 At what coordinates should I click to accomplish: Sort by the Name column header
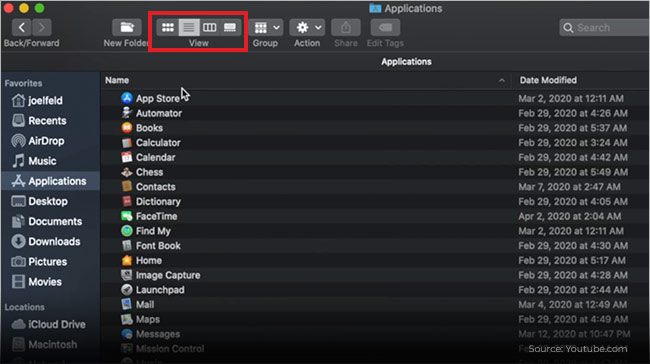point(117,80)
